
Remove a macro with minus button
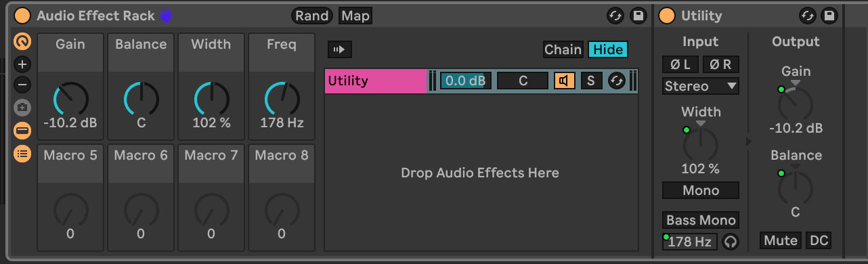(22, 85)
